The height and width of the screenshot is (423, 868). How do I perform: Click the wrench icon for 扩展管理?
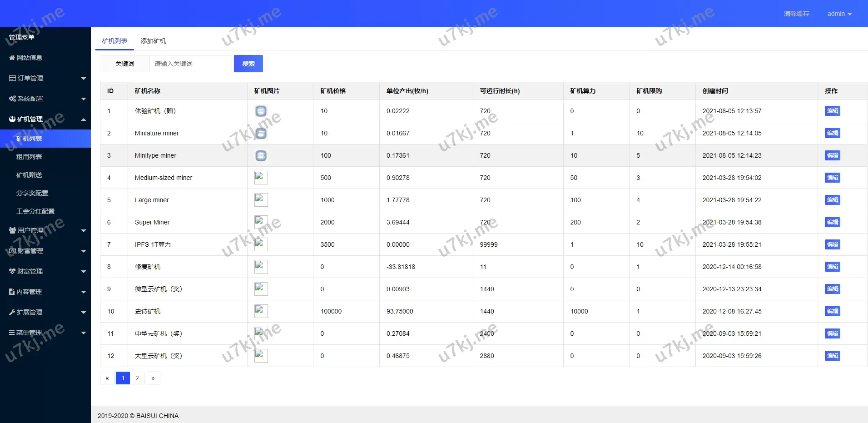coord(12,312)
